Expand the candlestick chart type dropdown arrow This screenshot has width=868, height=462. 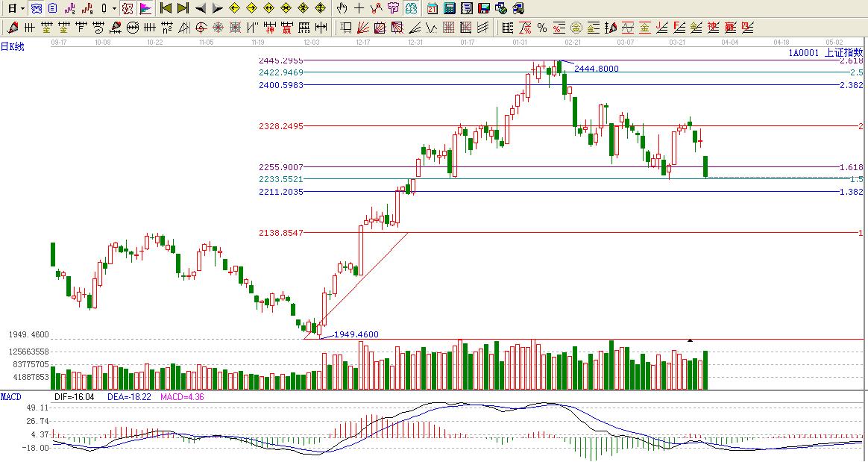[113, 9]
